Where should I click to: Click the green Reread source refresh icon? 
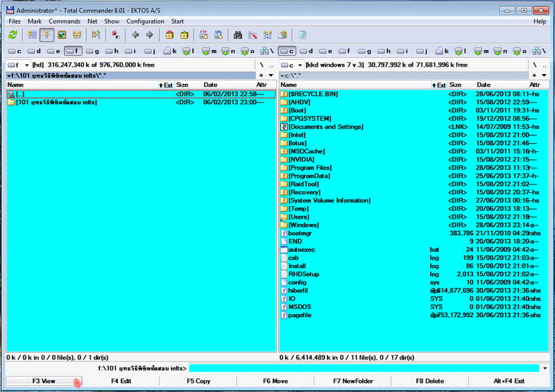(x=13, y=35)
